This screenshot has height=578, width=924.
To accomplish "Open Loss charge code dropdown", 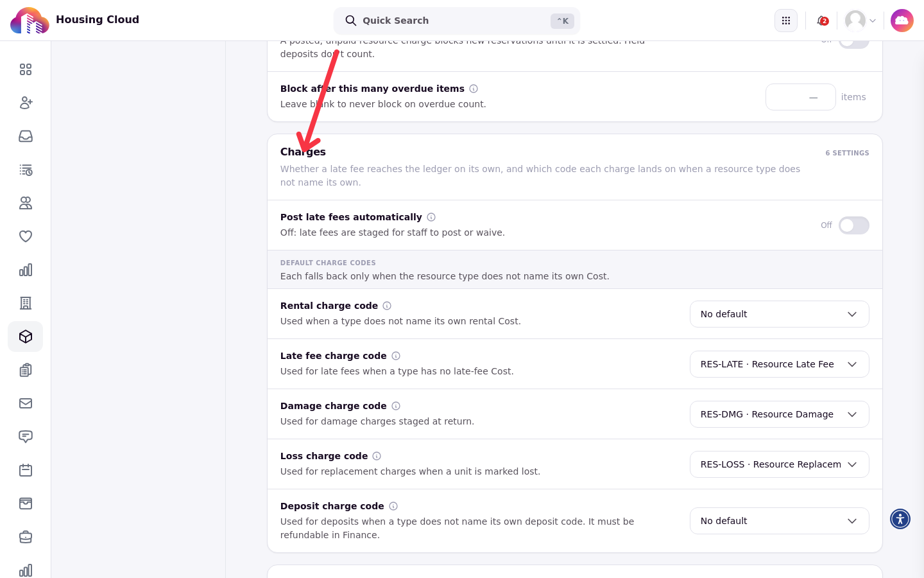I will [x=780, y=464].
